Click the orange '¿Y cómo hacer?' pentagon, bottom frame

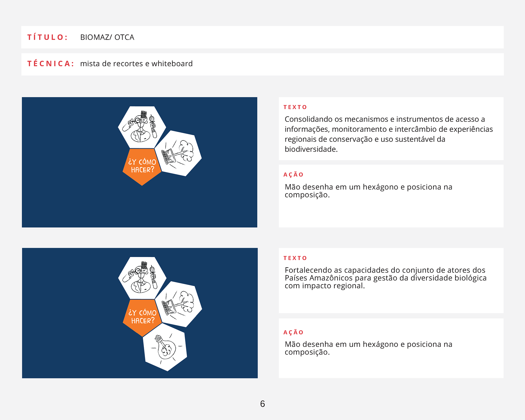(x=142, y=317)
